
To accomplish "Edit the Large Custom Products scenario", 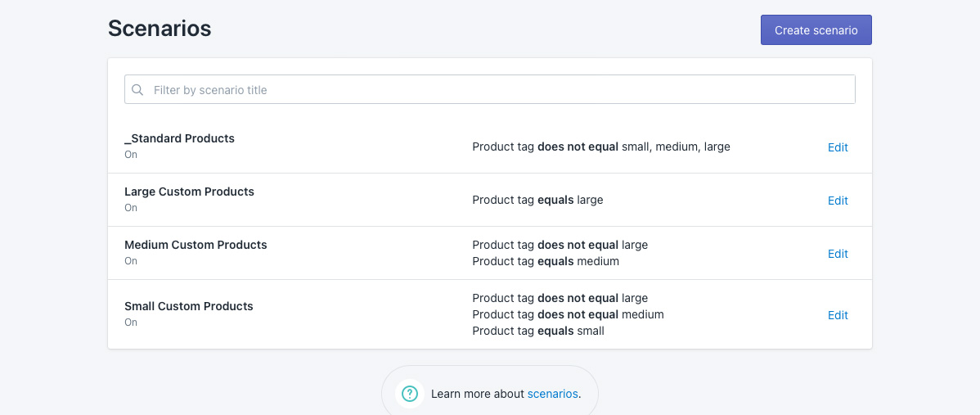I will [838, 201].
